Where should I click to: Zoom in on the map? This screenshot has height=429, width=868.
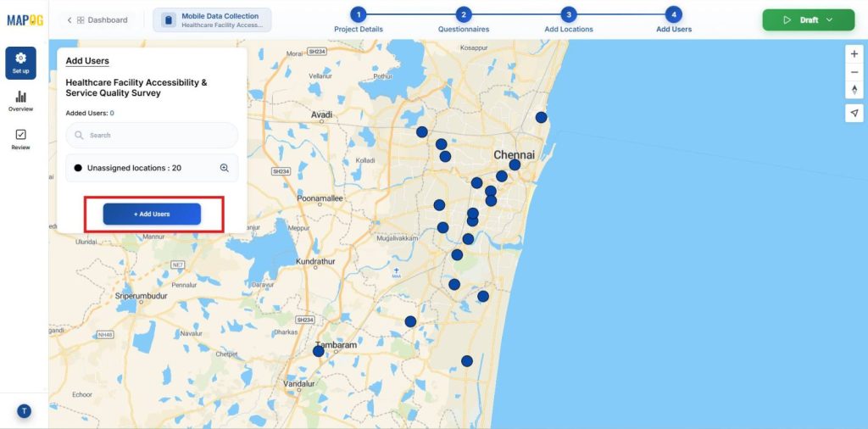(x=854, y=53)
